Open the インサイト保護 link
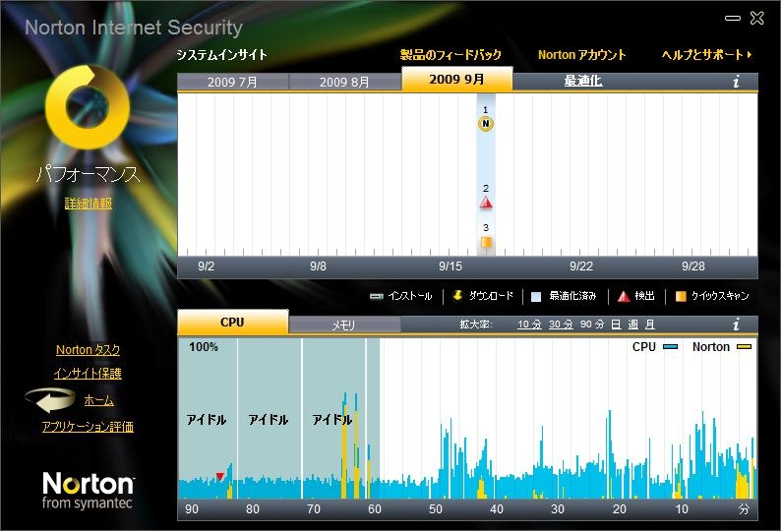The width and height of the screenshot is (782, 532). (x=88, y=374)
